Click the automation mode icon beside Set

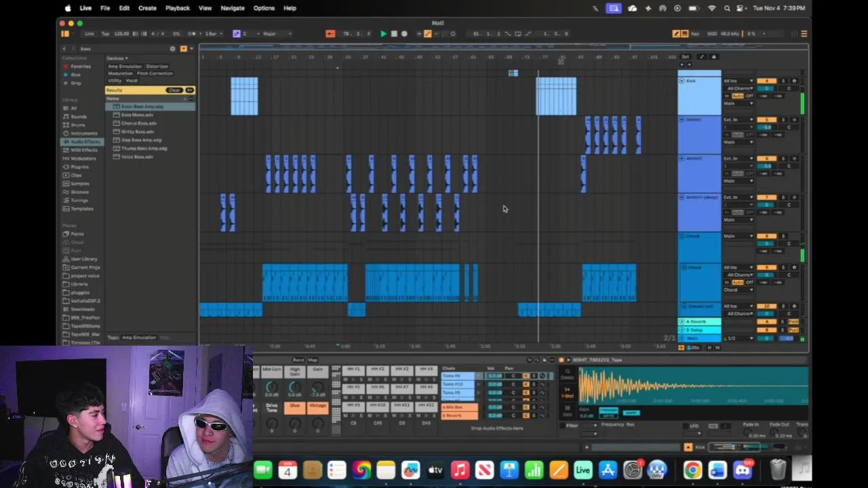[701, 57]
